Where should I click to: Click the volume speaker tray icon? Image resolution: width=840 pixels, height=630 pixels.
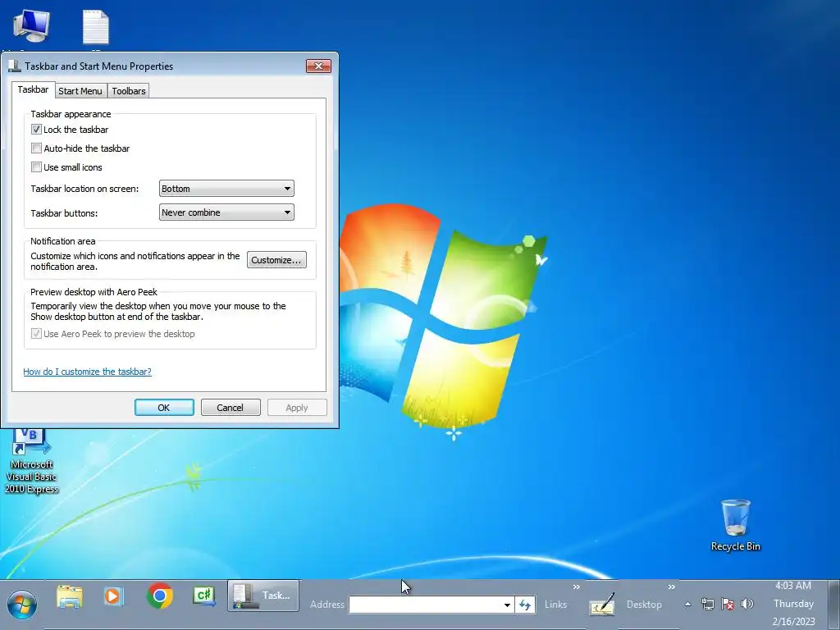pos(746,605)
